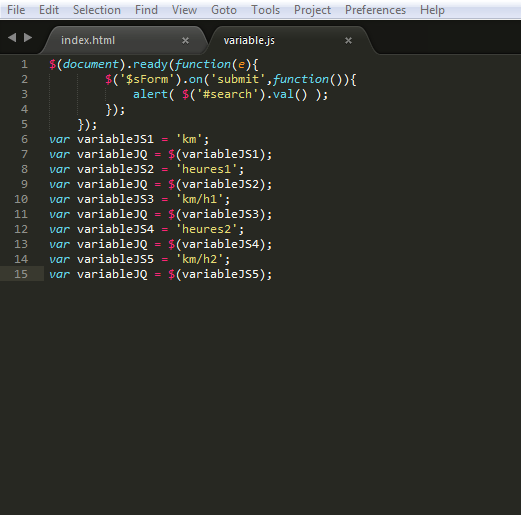The image size is (521, 515).
Task: Place cursor in 'km' string
Action: click(x=189, y=139)
